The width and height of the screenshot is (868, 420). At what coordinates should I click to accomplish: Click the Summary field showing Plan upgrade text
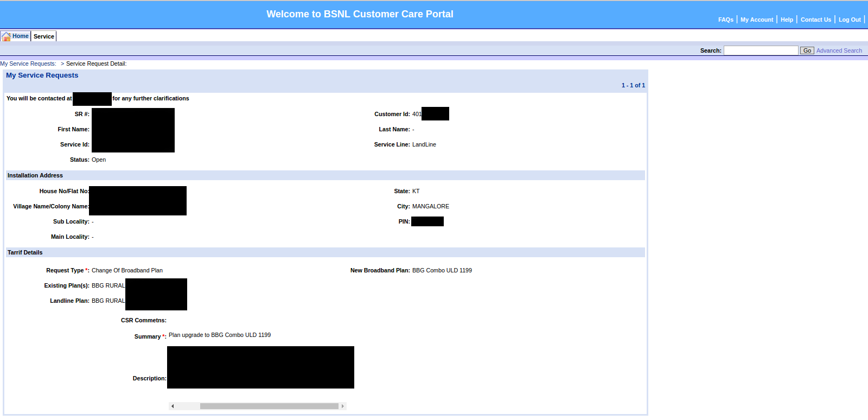coord(220,335)
